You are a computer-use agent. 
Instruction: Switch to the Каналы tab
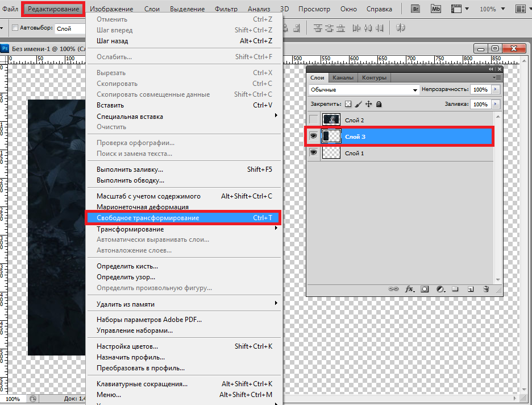(343, 77)
